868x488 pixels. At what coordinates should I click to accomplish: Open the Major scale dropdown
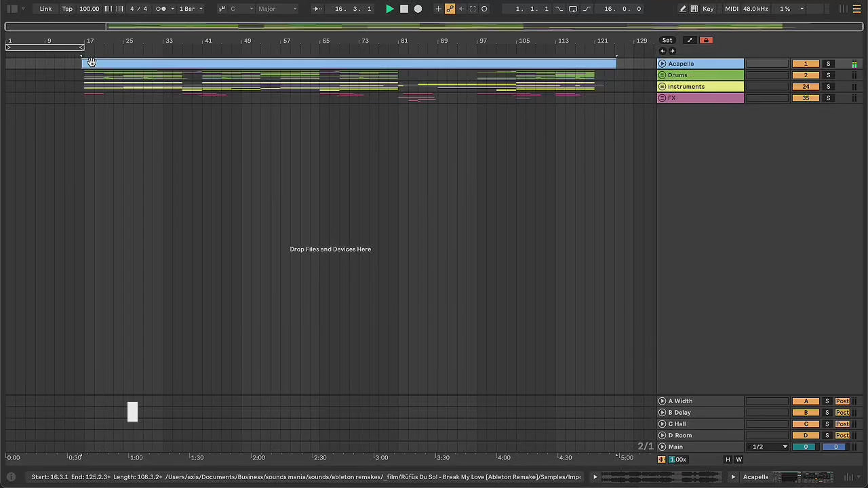click(277, 9)
